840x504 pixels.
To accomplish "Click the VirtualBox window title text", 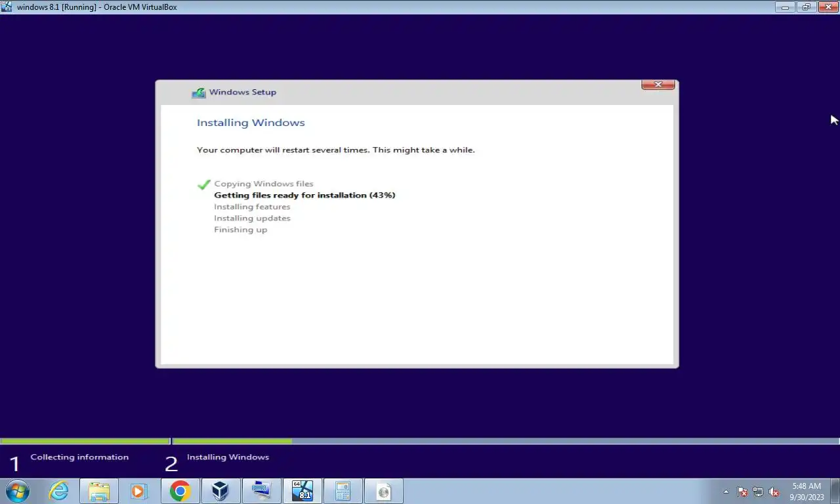I will click(96, 7).
